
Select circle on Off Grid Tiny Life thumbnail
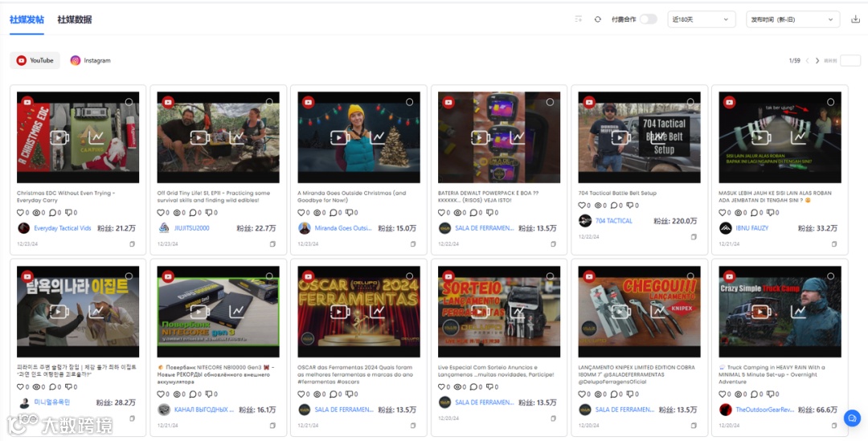(x=269, y=102)
